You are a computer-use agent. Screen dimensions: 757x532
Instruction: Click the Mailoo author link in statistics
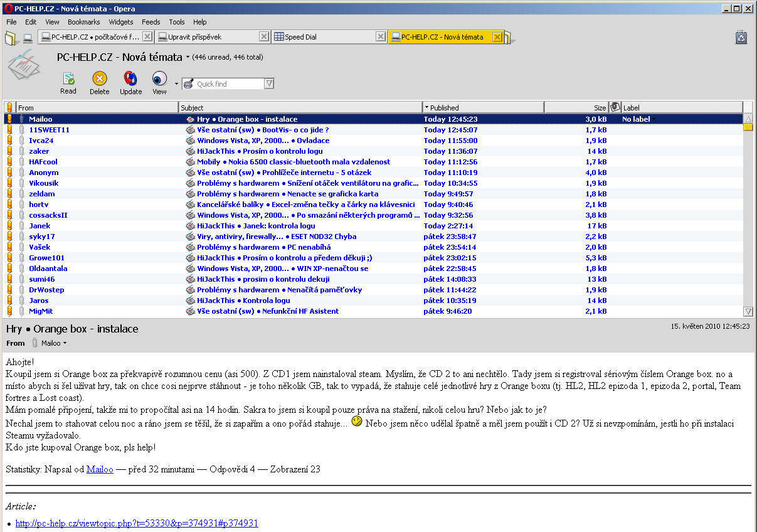(100, 469)
